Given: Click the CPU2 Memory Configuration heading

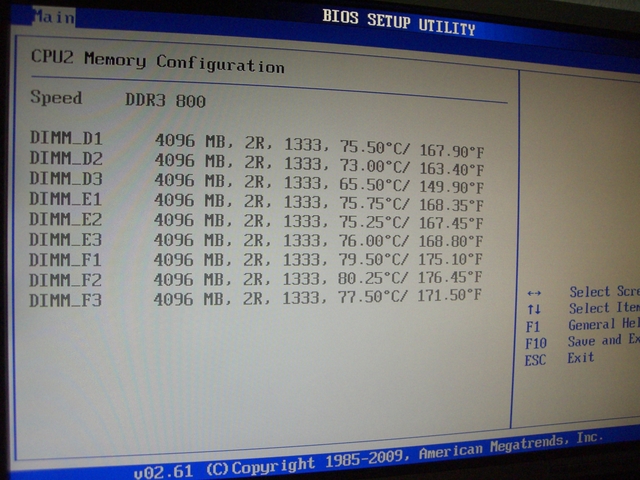Looking at the screenshot, I should pos(157,62).
